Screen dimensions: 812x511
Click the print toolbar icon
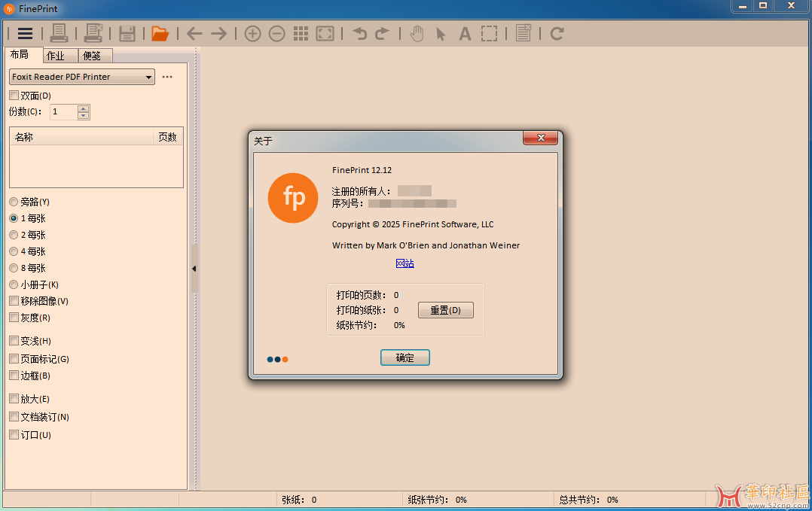(59, 33)
